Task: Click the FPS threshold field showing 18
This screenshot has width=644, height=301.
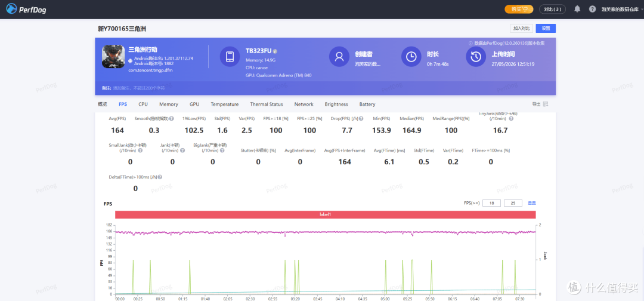Action: (491, 203)
